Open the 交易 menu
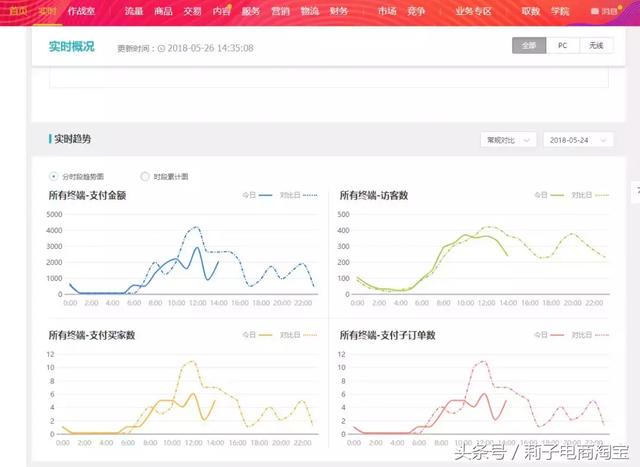Screen dimensions: 640x467 192,11
